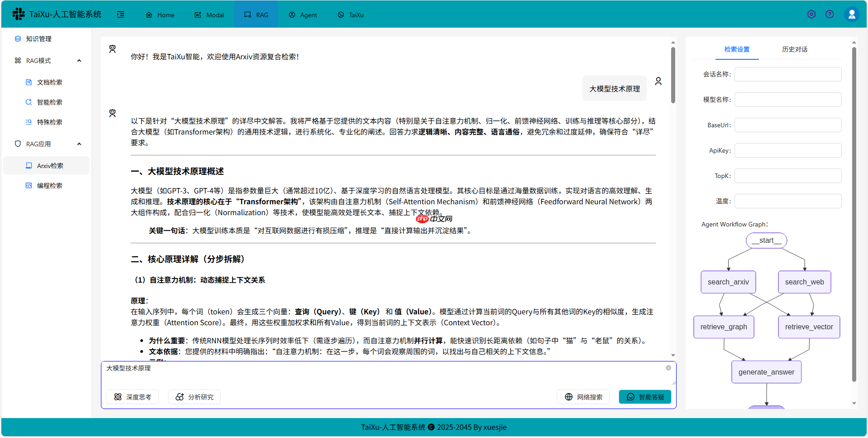The image size is (868, 438).
Task: Click the 会话名称 input field
Action: (x=787, y=74)
